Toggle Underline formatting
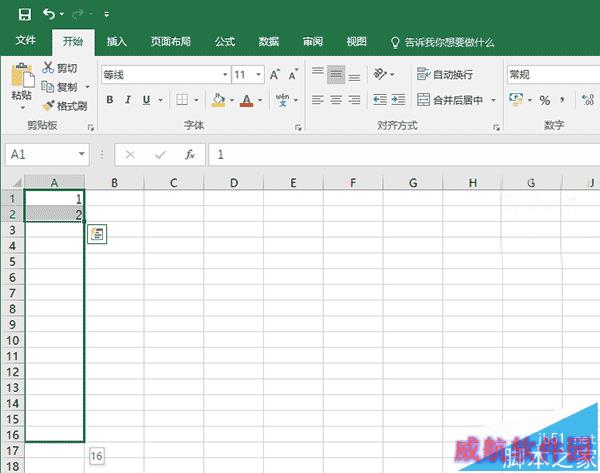Screen dimensions: 600x473 146,100
